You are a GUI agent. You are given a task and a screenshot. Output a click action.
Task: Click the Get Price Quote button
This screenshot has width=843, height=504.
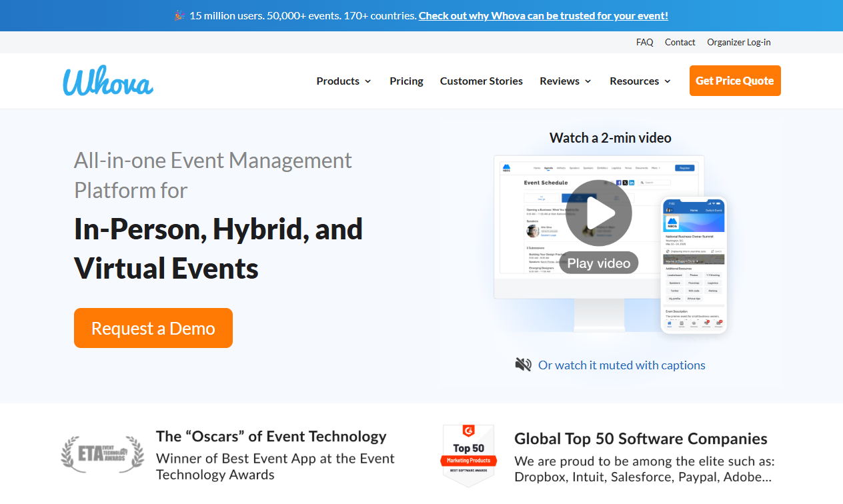[735, 81]
